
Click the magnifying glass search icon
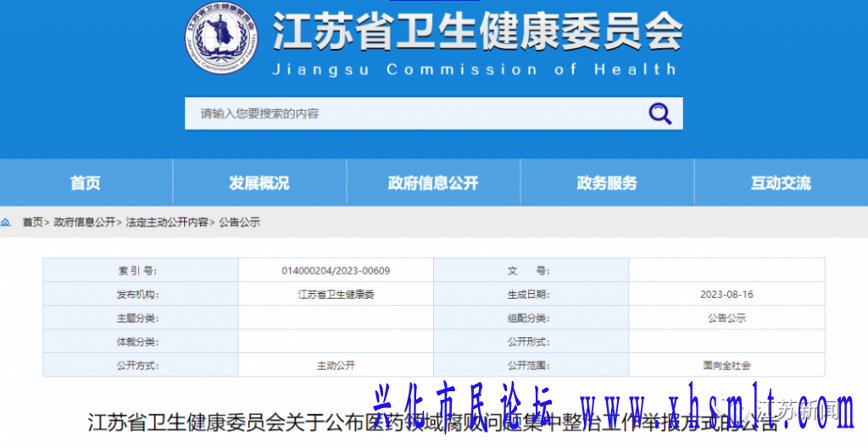point(659,113)
